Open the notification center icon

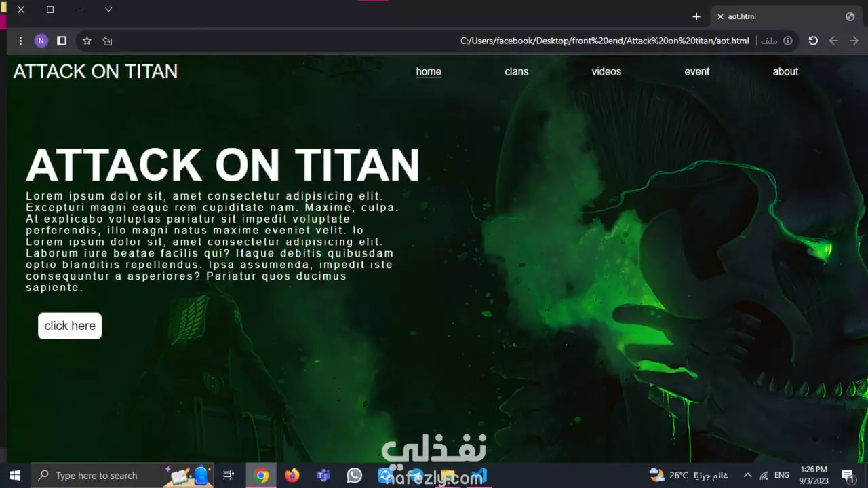point(848,475)
